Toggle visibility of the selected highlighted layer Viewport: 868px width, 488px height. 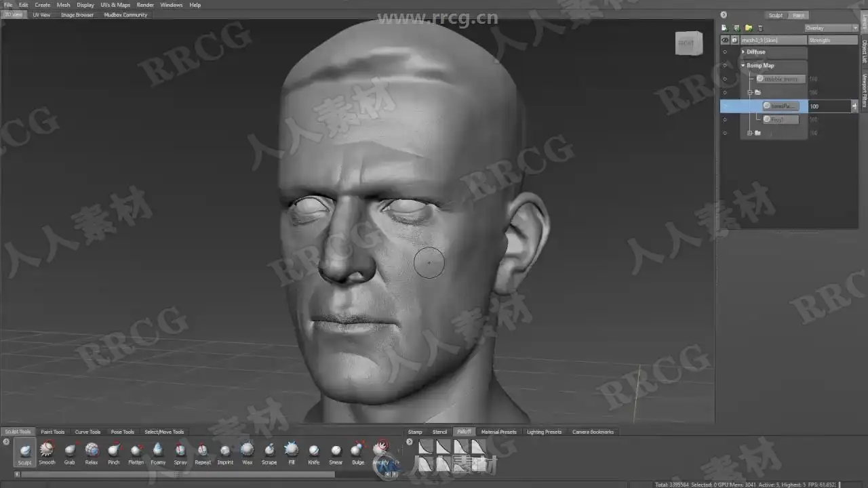point(724,106)
